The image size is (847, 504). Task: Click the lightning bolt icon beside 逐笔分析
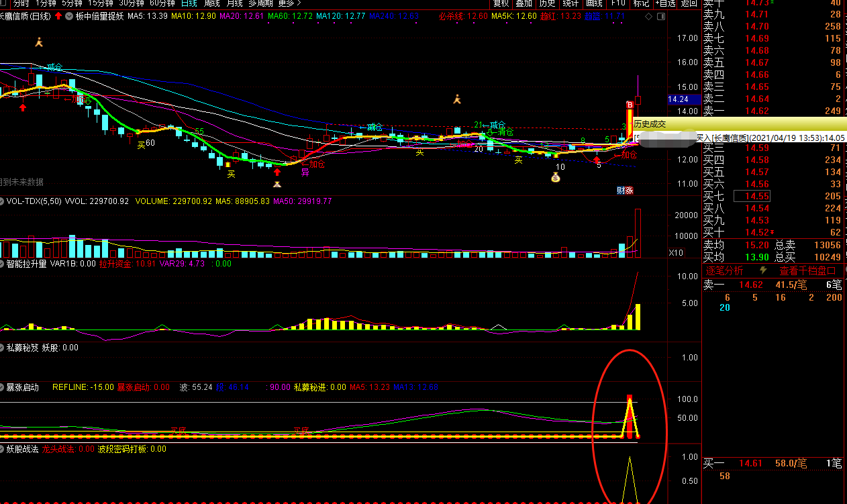[763, 270]
